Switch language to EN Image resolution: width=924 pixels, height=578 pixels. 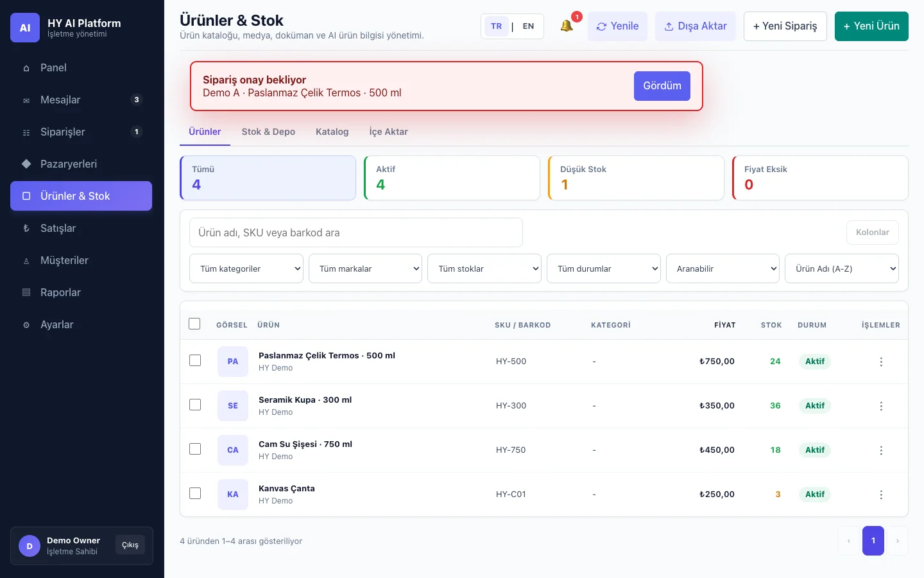click(x=528, y=26)
